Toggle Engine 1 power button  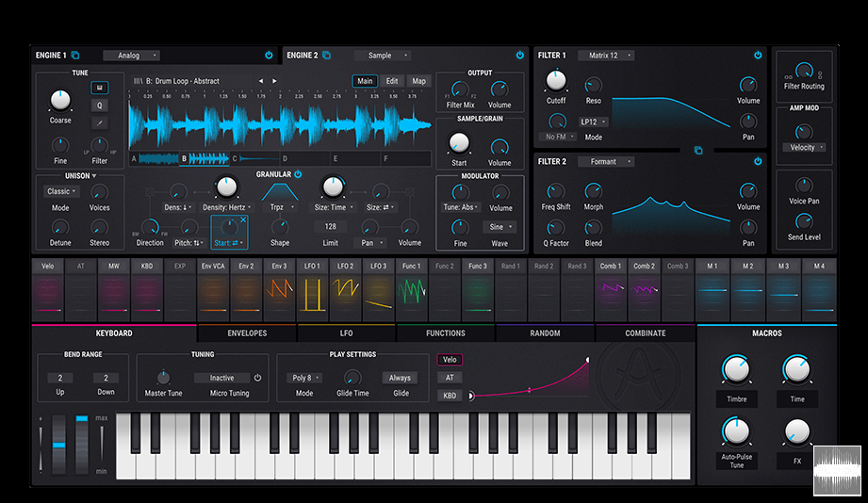(269, 56)
